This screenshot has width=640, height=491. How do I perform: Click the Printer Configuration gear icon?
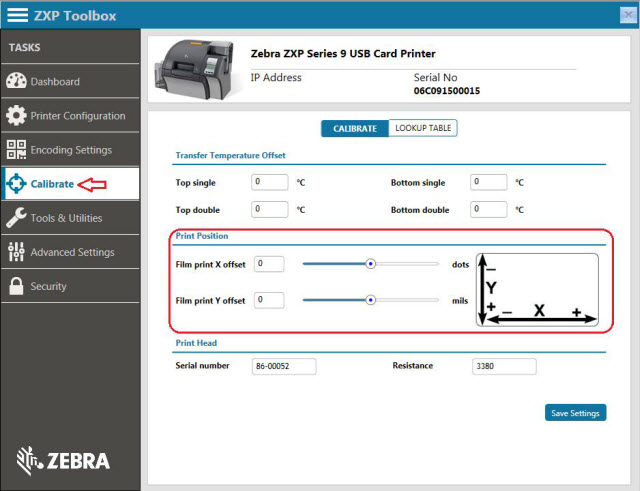(x=16, y=116)
